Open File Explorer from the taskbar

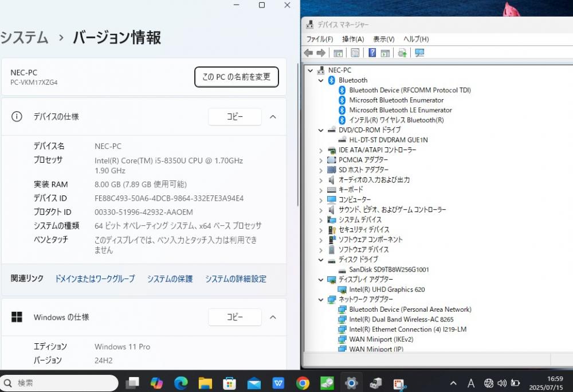[x=205, y=383]
